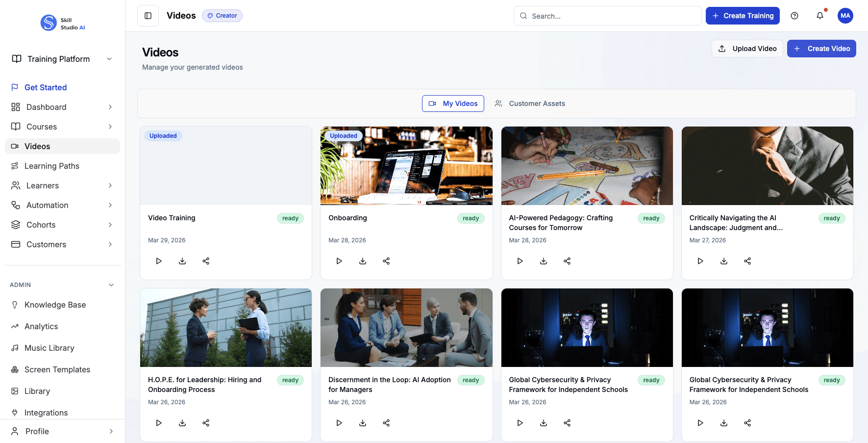This screenshot has width=868, height=443.
Task: Click the Upload Video button
Action: point(747,48)
